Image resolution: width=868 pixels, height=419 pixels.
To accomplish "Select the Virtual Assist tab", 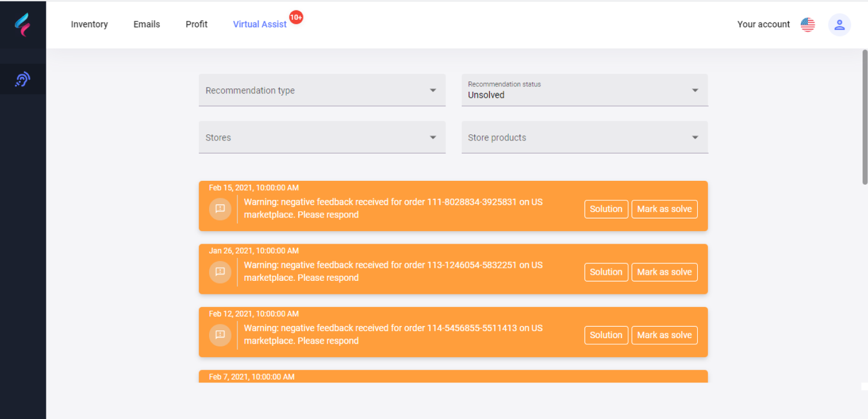I will pos(259,25).
